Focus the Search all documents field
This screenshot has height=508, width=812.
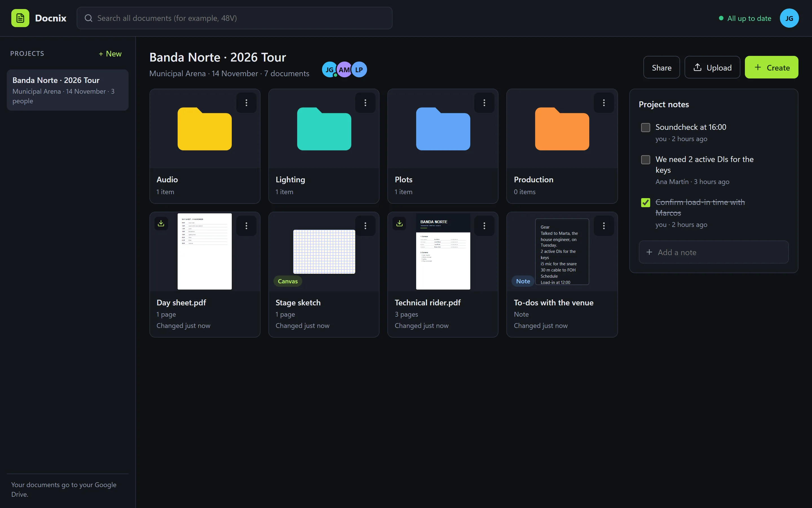point(234,18)
